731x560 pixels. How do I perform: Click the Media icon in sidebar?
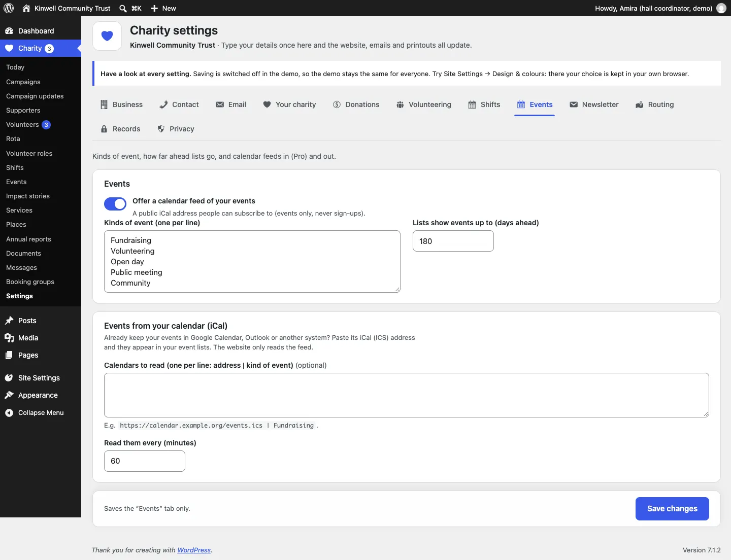pyautogui.click(x=9, y=338)
